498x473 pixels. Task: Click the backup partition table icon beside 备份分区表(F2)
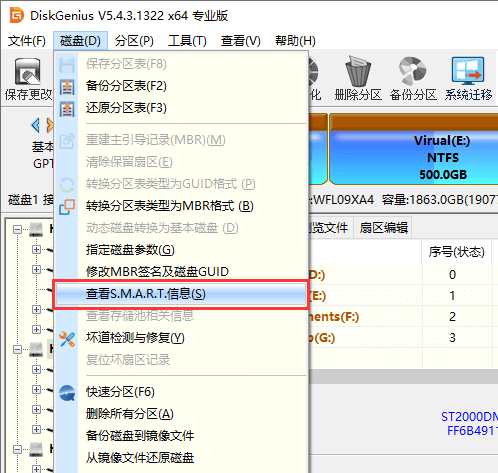tap(67, 87)
